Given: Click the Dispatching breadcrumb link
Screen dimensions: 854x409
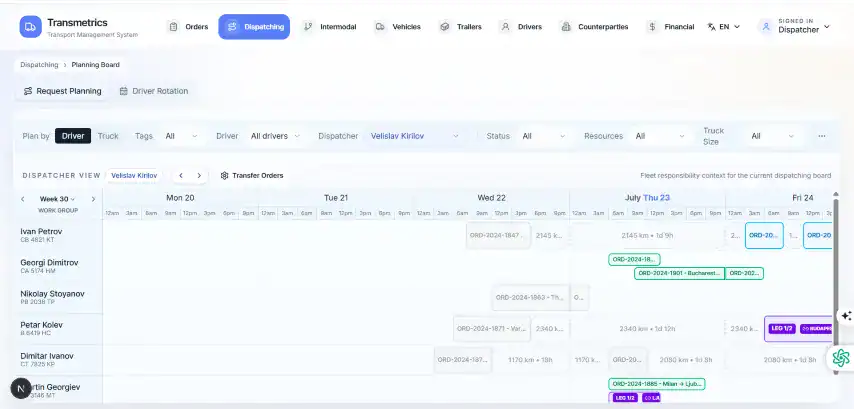Looking at the screenshot, I should click(39, 65).
